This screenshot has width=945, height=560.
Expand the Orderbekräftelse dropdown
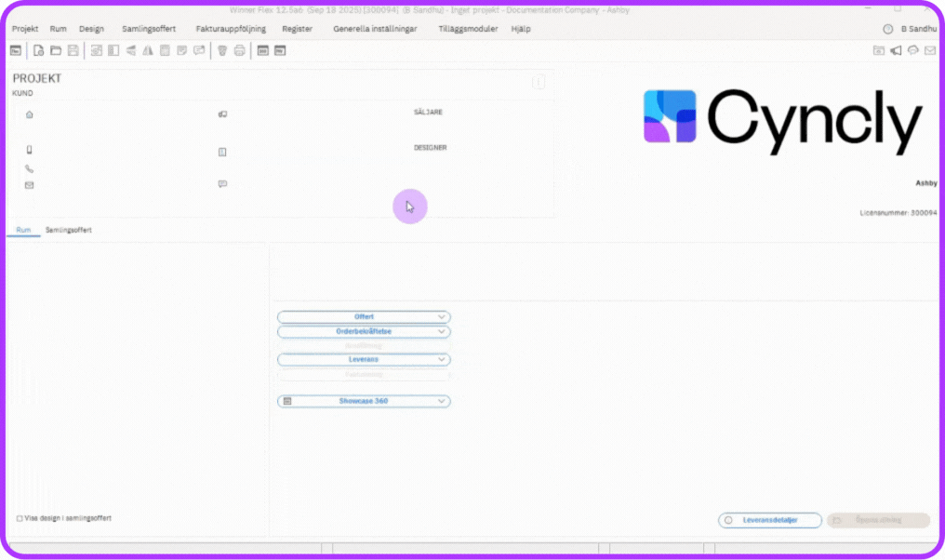point(364,331)
